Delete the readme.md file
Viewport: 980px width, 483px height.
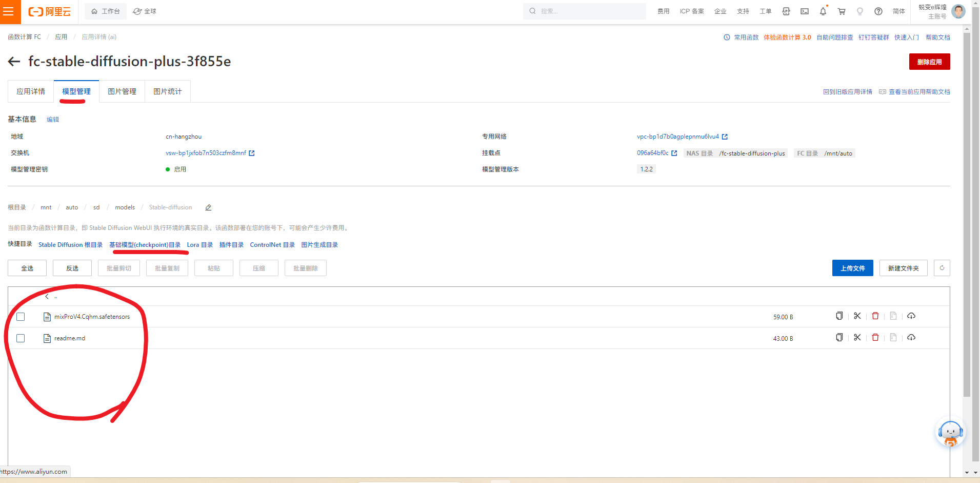coord(875,338)
